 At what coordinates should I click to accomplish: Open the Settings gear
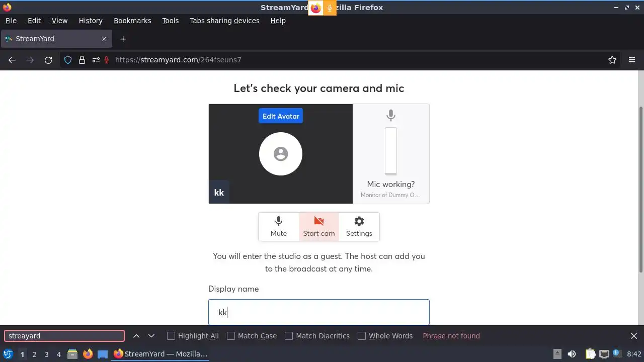359,226
